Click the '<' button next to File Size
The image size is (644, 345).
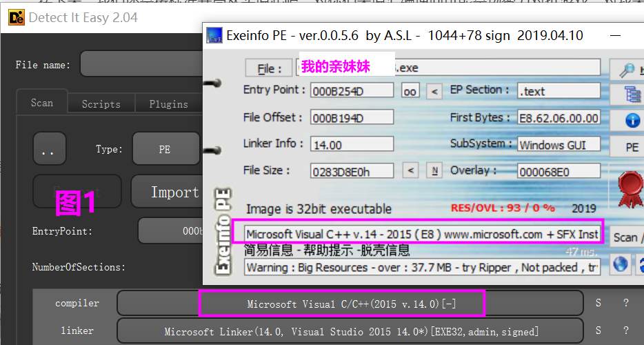tap(411, 170)
